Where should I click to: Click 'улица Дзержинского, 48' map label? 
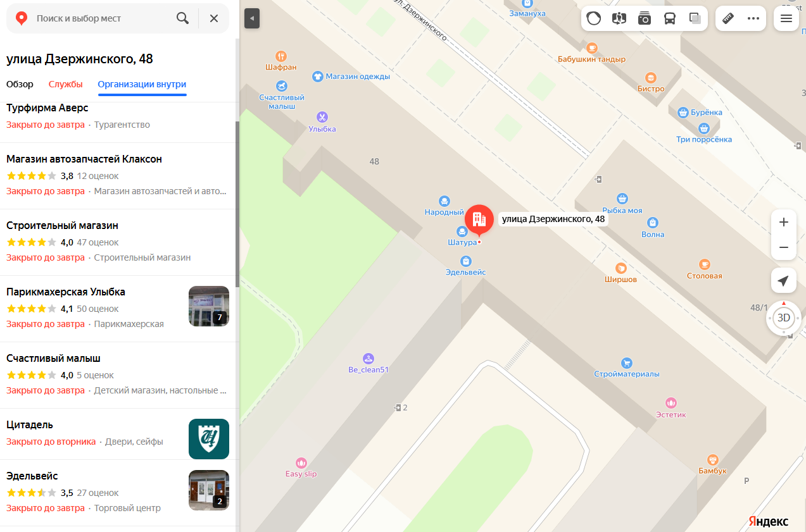[553, 219]
